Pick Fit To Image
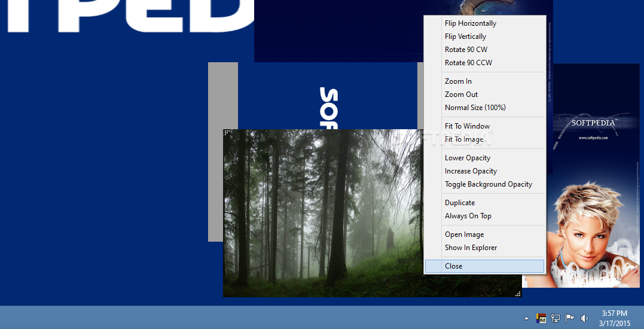The image size is (644, 329). coord(484,139)
